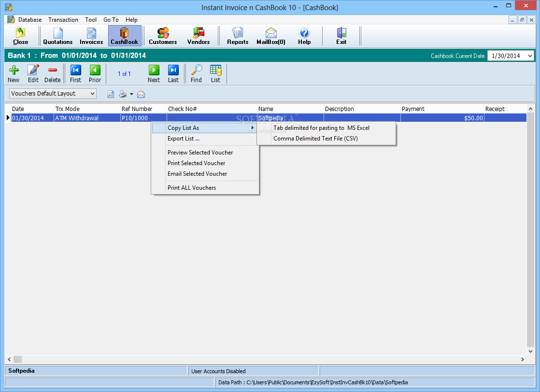Viewport: 540px width, 392px height.
Task: Open the Vendors list
Action: point(199,36)
